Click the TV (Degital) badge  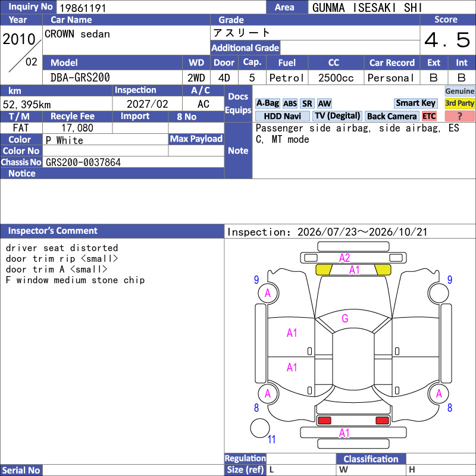tap(337, 116)
